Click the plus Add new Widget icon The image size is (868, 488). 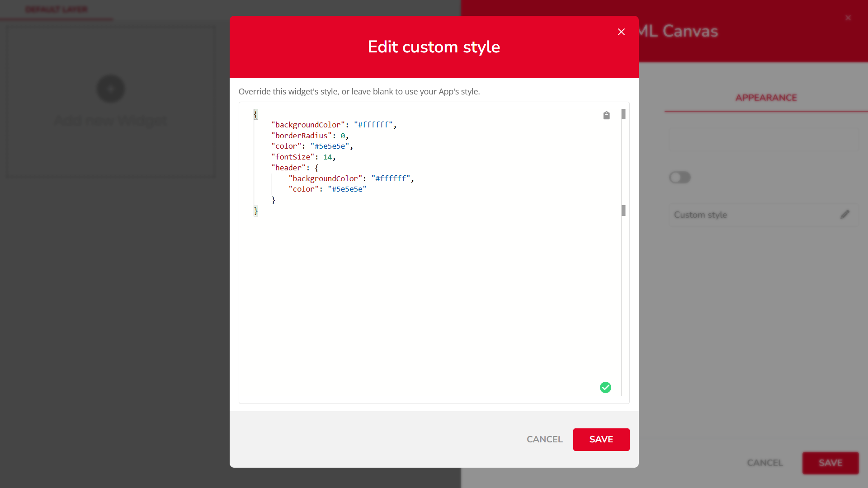[x=110, y=89]
